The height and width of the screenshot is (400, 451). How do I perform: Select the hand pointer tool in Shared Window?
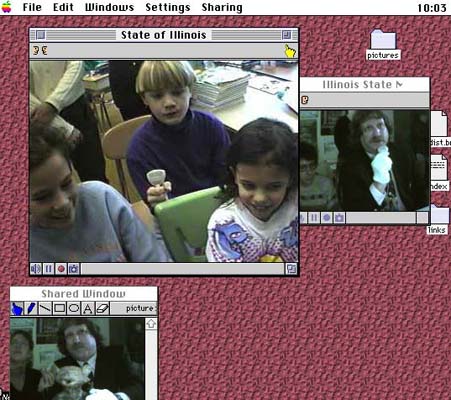[17, 308]
